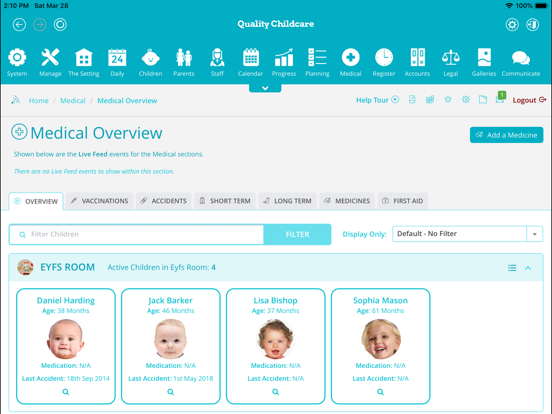Go to Home breadcrumb link
Image resolution: width=552 pixels, height=414 pixels.
pyautogui.click(x=39, y=101)
